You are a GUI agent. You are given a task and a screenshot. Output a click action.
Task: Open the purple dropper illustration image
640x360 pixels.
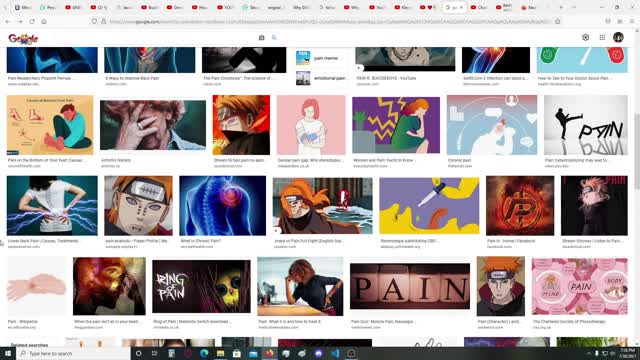click(429, 206)
